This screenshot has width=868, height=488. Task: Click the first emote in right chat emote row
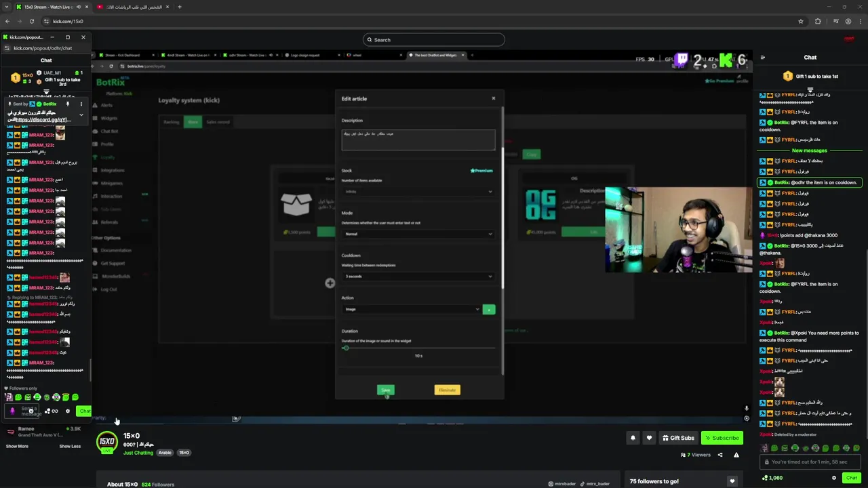click(765, 448)
